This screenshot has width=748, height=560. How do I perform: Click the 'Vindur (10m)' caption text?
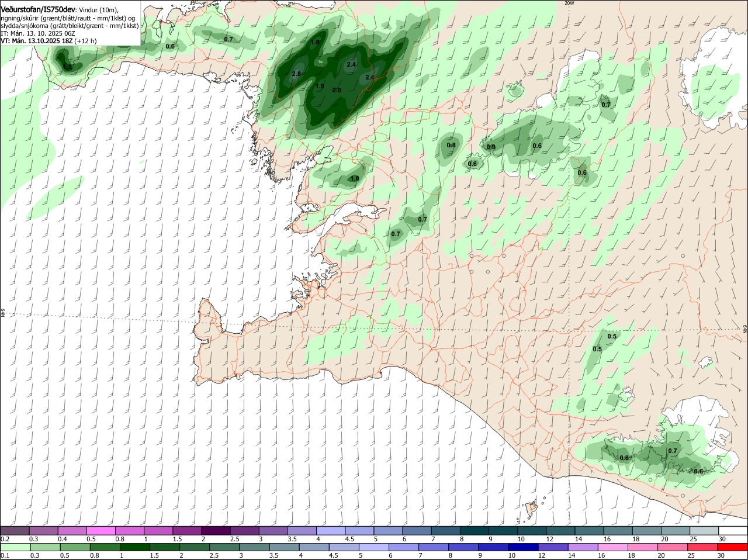coord(98,11)
